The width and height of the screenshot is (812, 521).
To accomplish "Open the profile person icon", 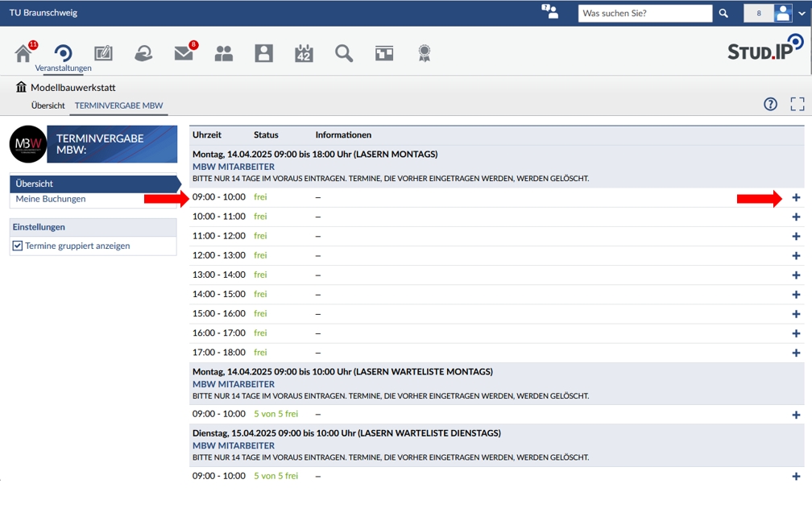I will [263, 53].
